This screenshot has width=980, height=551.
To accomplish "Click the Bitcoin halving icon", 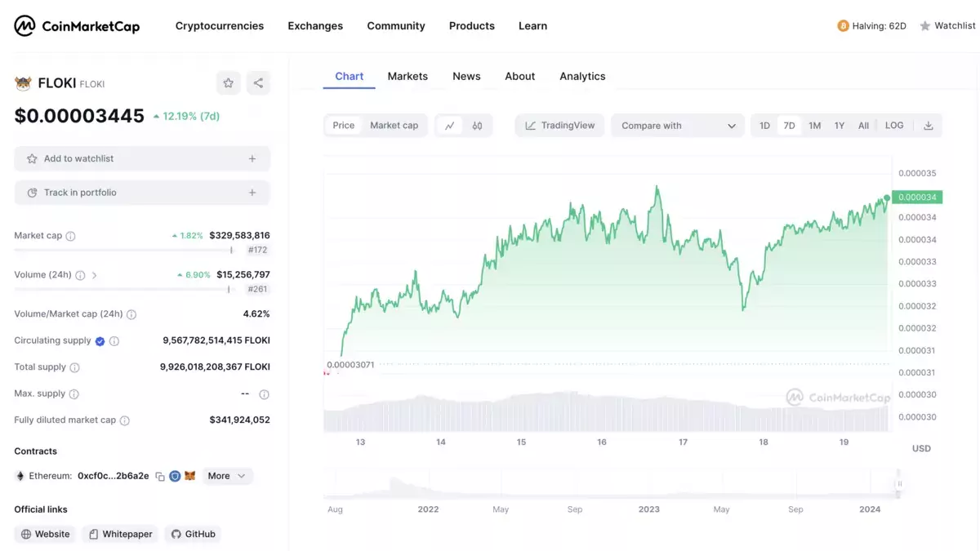I will (x=843, y=26).
